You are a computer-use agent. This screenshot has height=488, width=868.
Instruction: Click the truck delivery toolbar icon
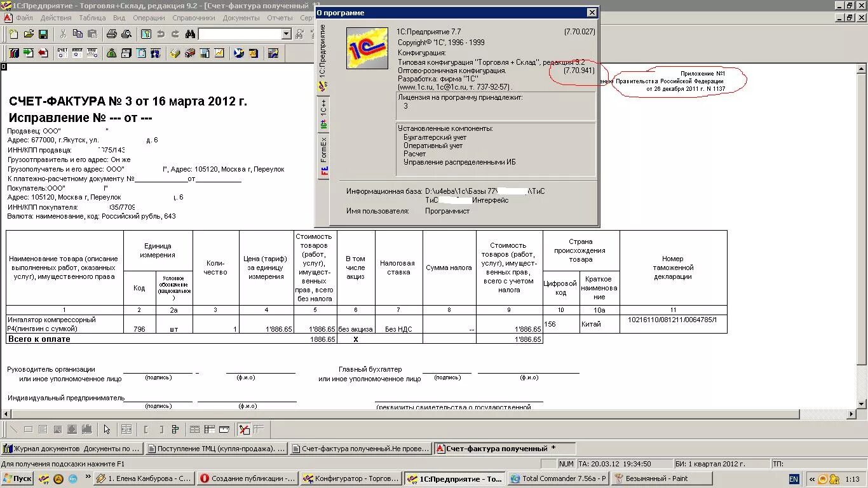point(190,53)
